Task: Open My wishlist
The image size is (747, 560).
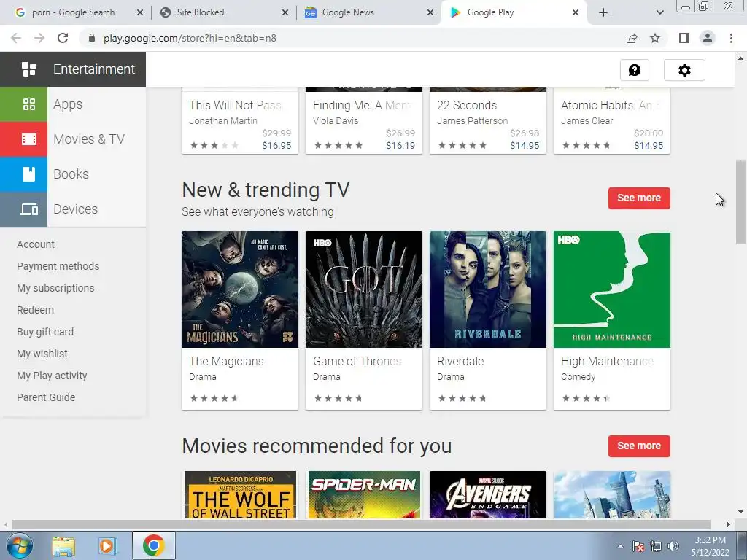Action: pyautogui.click(x=42, y=354)
